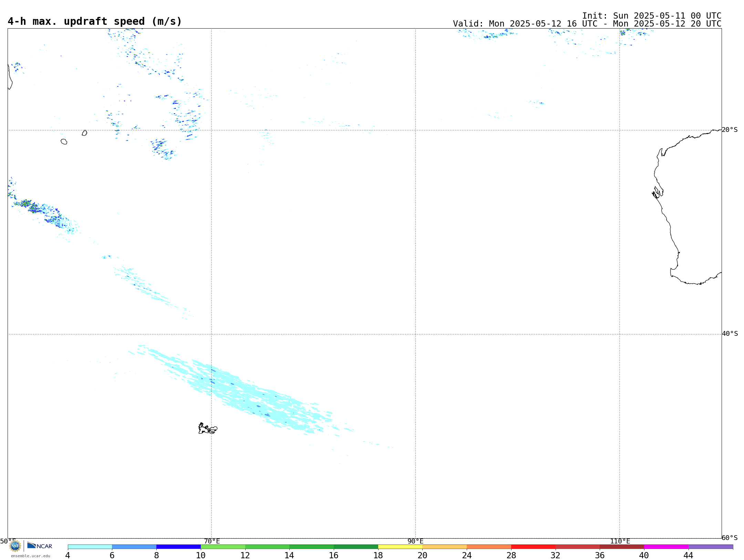
Task: Click the purple above-44 colorbar swatch
Action: coord(711,547)
